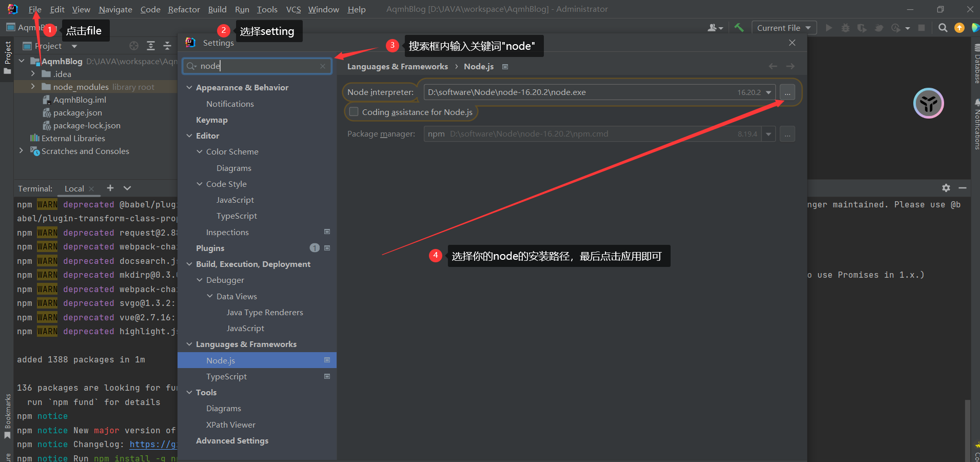Image resolution: width=980 pixels, height=462 pixels.
Task: Open the Build menu
Action: (217, 9)
